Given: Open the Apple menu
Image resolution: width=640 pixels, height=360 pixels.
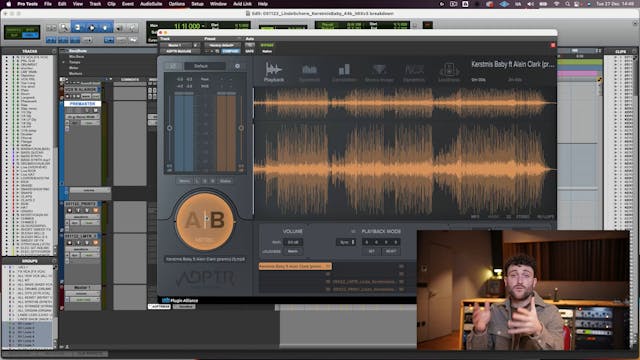Looking at the screenshot, I should pyautogui.click(x=9, y=4).
